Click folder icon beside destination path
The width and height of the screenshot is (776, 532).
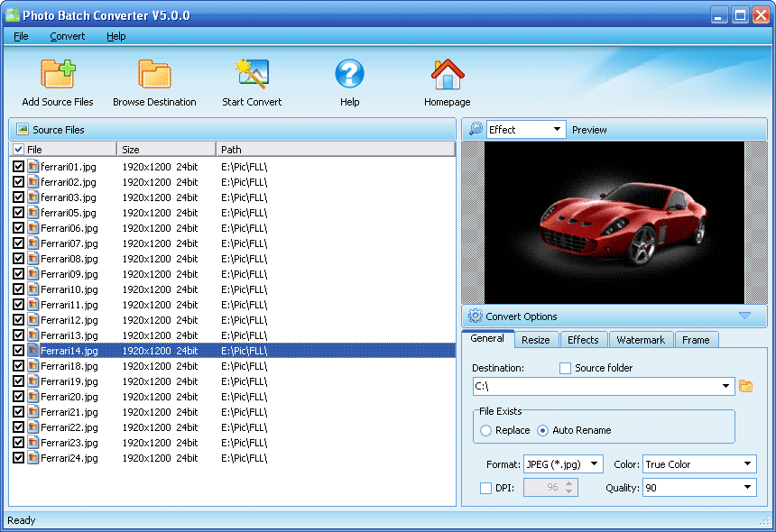point(745,387)
